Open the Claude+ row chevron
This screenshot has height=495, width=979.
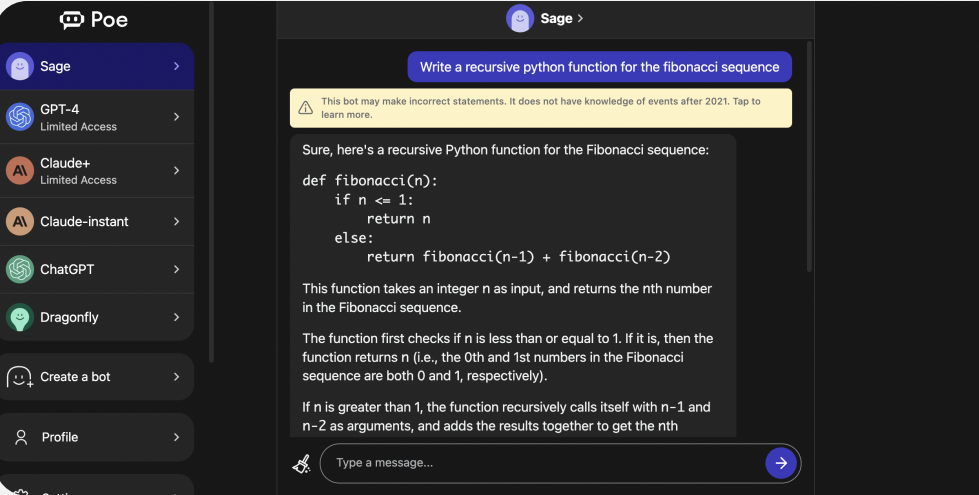(177, 170)
